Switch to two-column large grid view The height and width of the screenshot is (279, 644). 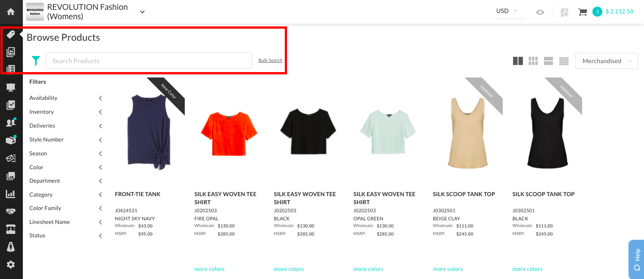tap(518, 61)
